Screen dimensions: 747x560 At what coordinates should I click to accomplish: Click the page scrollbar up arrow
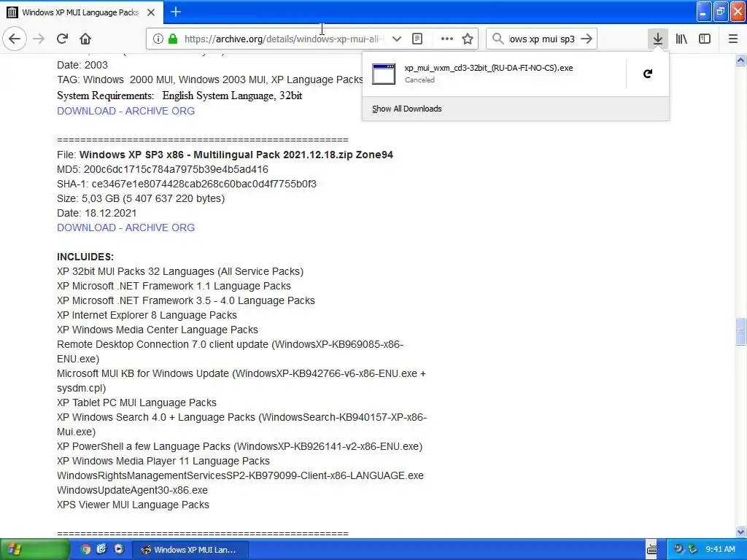click(x=740, y=60)
